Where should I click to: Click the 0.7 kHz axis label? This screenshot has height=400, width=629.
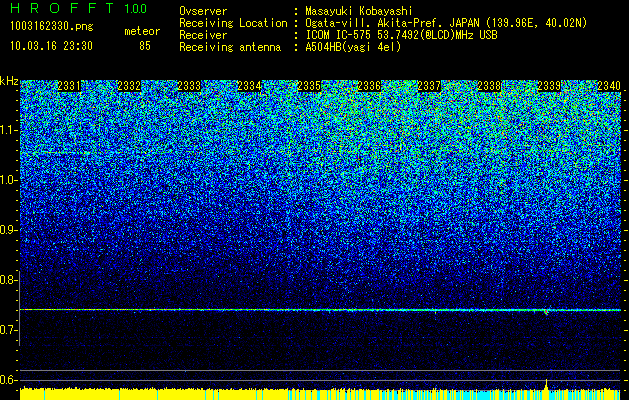[x=8, y=330]
